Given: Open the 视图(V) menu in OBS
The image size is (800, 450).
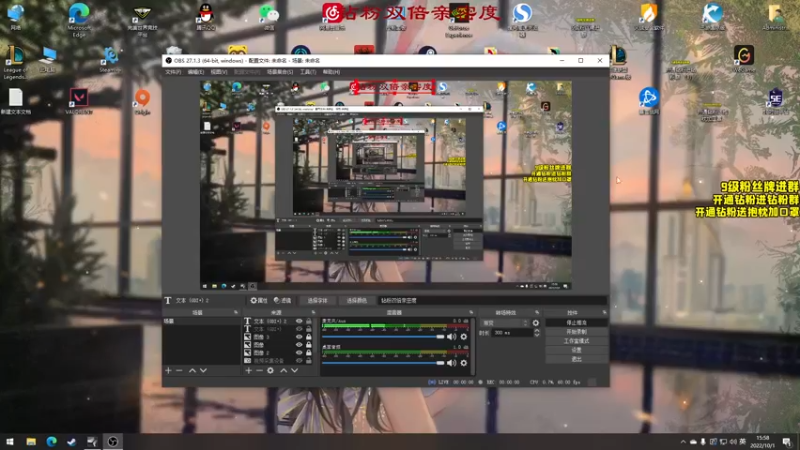Looking at the screenshot, I should pyautogui.click(x=219, y=72).
